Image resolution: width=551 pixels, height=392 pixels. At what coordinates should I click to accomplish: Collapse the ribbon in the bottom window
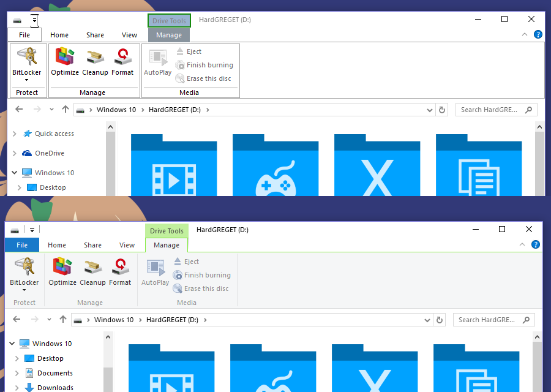click(522, 244)
